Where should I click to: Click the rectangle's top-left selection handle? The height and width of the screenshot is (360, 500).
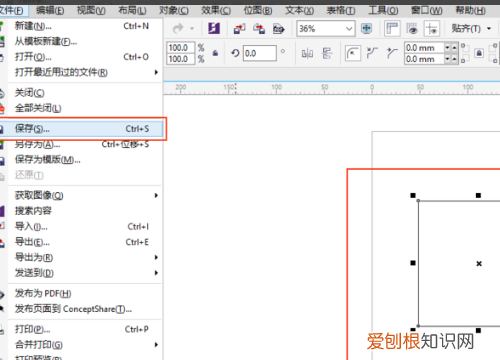pos(413,195)
